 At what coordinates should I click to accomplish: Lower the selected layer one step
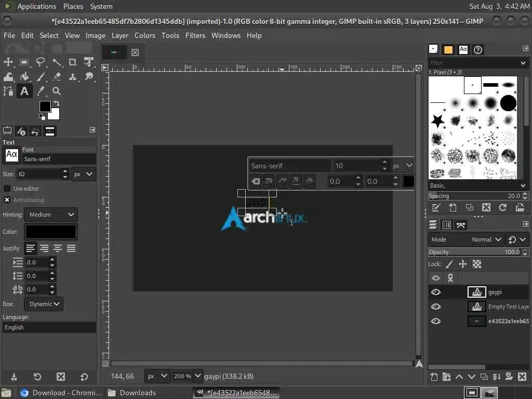tap(472, 377)
